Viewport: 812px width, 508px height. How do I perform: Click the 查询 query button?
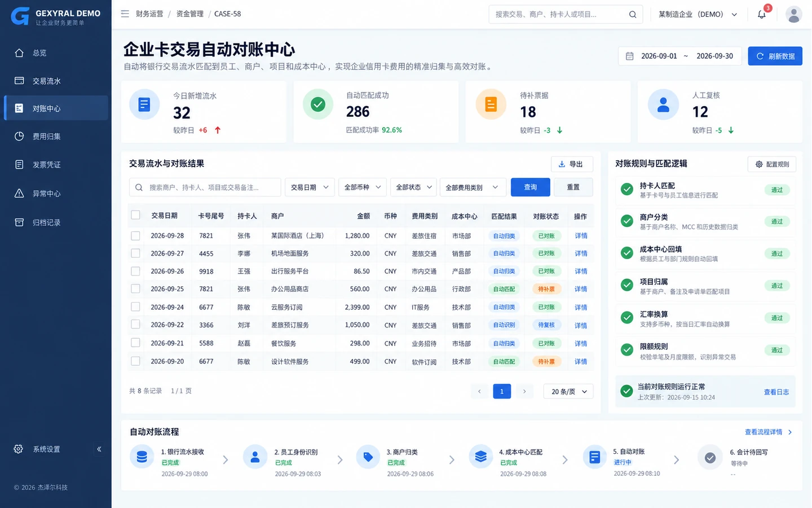pyautogui.click(x=530, y=187)
